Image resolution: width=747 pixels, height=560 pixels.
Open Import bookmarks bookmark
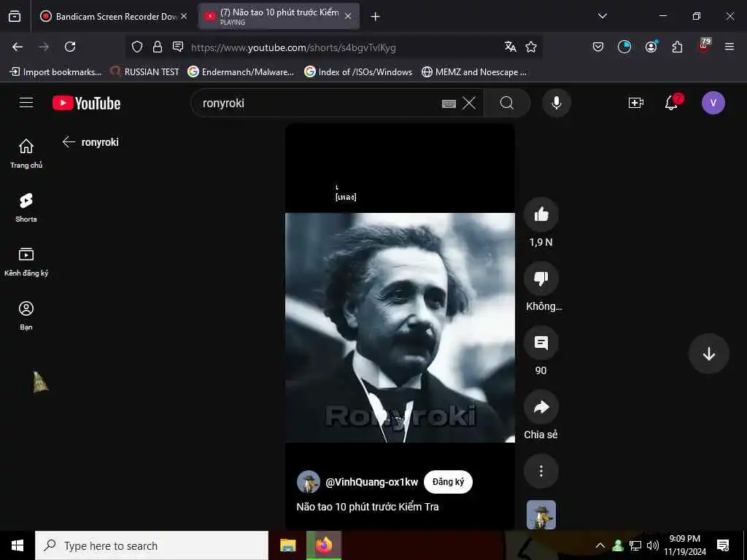point(55,72)
